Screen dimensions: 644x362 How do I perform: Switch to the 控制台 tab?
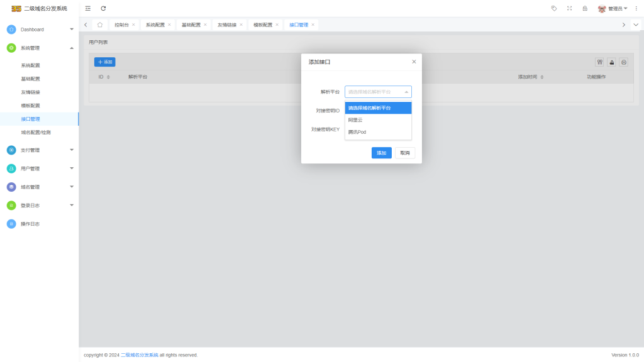pyautogui.click(x=121, y=25)
